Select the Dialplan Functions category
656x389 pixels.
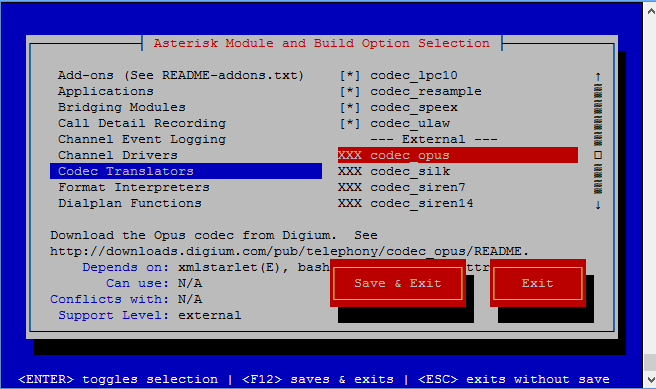pos(130,203)
